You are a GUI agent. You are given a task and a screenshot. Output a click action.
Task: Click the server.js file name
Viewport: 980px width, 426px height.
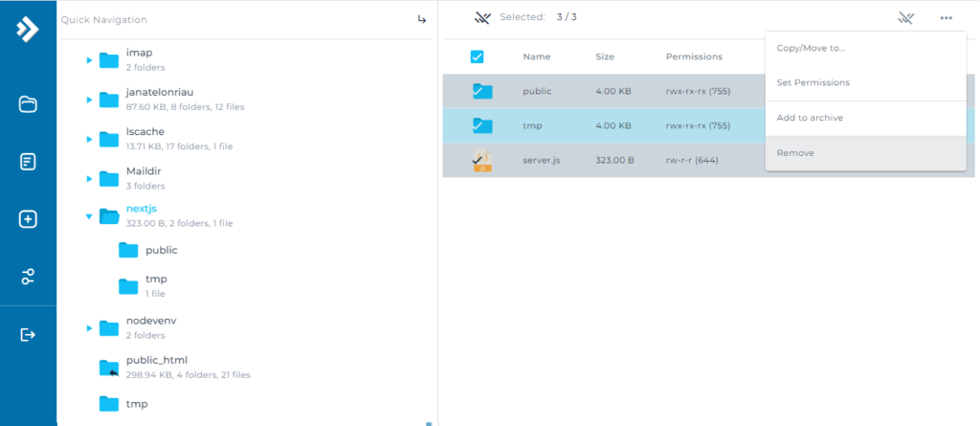point(542,160)
